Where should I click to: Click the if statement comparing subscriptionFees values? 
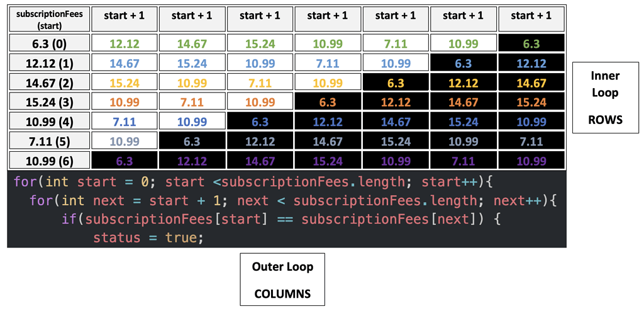click(x=280, y=220)
